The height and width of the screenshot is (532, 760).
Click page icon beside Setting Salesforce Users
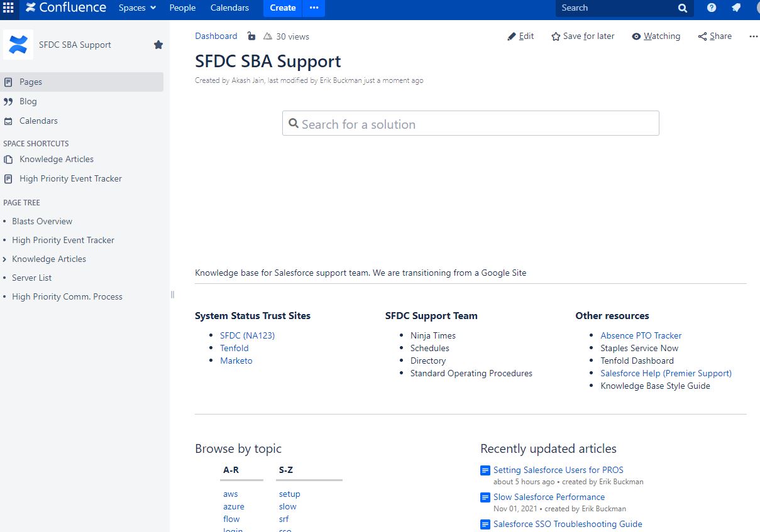coord(485,470)
